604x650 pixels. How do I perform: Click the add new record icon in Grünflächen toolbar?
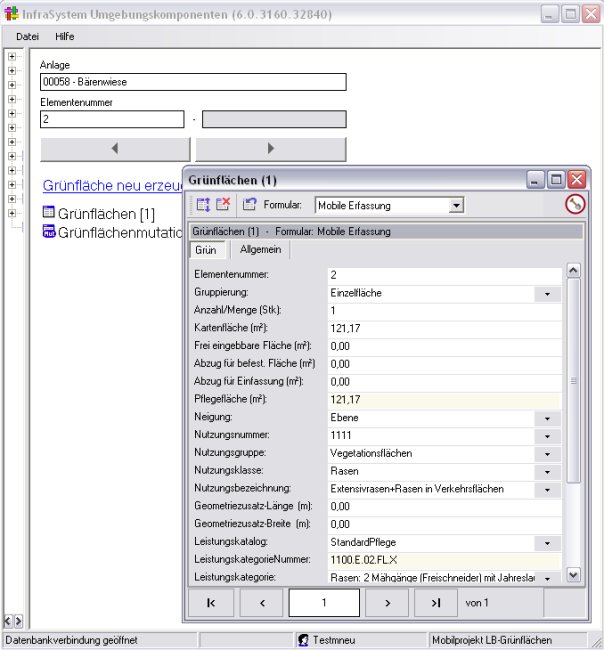pyautogui.click(x=203, y=205)
